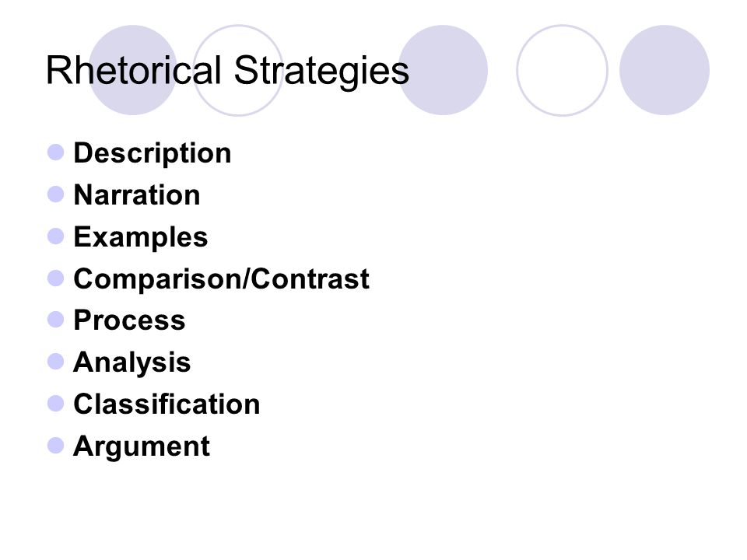Click the filled circle right of the title
747x560 pixels.
coord(443,70)
